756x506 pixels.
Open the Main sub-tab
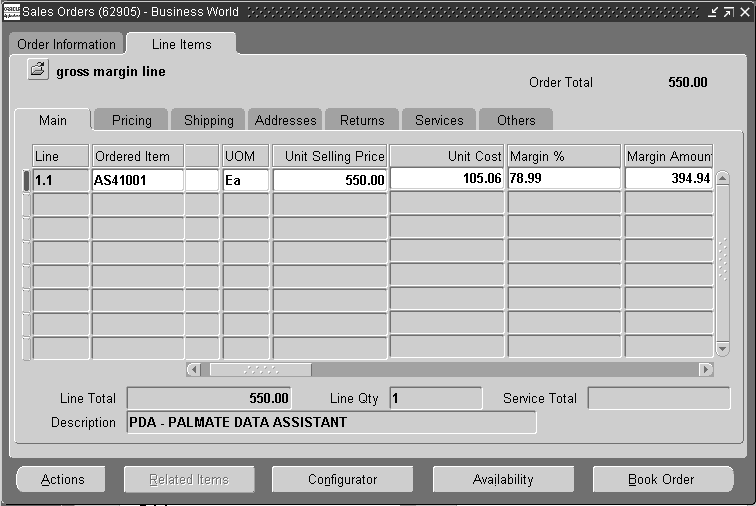tap(53, 120)
